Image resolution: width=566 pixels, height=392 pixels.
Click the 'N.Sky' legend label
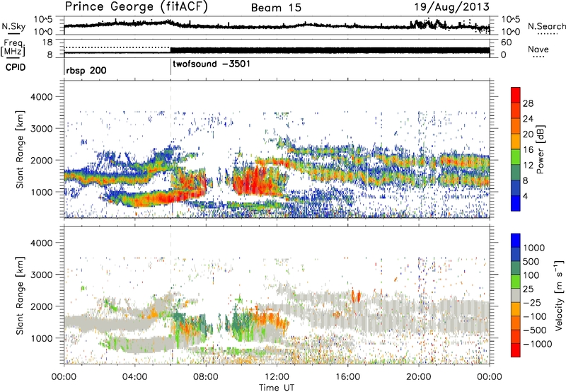click(x=13, y=26)
